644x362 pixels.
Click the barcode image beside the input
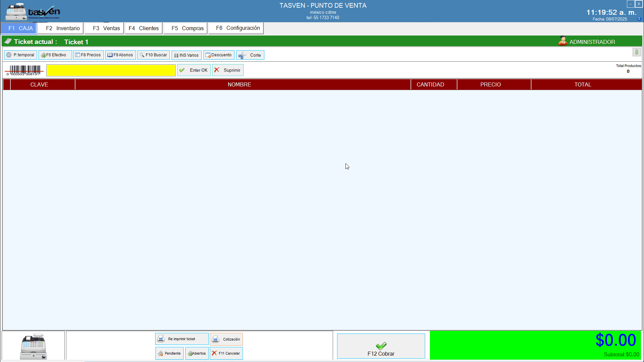[24, 70]
